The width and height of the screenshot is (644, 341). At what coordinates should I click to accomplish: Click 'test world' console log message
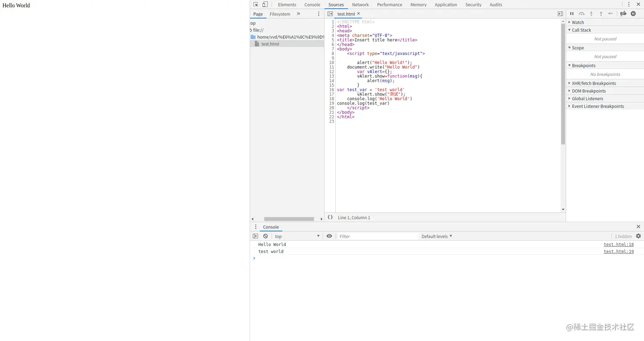click(271, 251)
